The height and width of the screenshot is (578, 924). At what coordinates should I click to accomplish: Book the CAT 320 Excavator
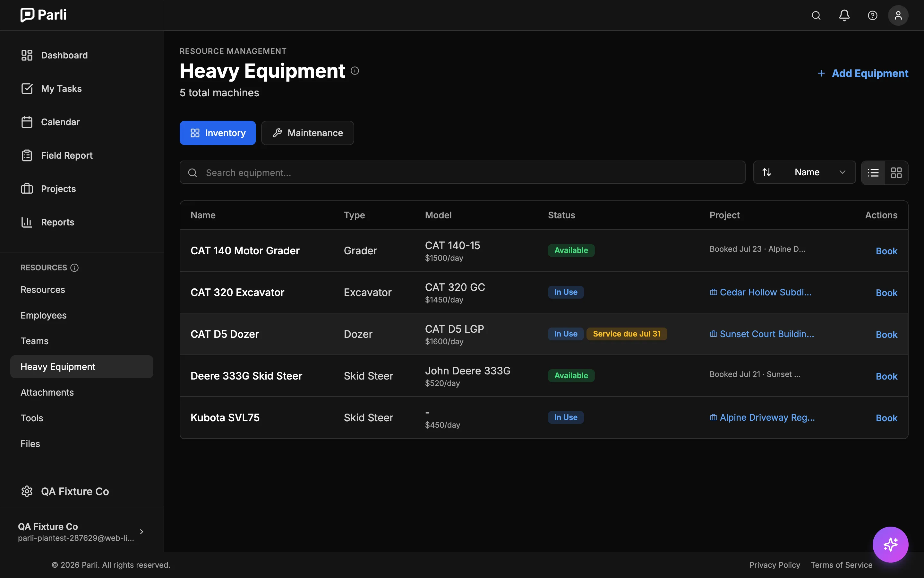tap(886, 293)
